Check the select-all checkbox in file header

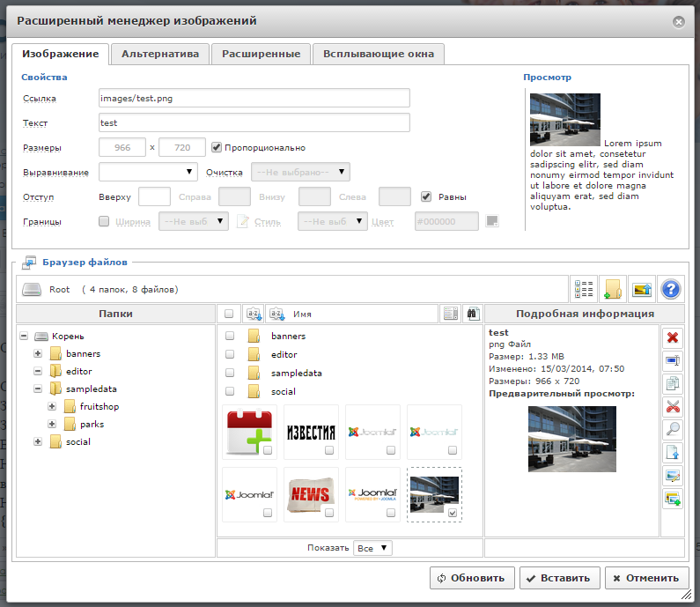[229, 314]
